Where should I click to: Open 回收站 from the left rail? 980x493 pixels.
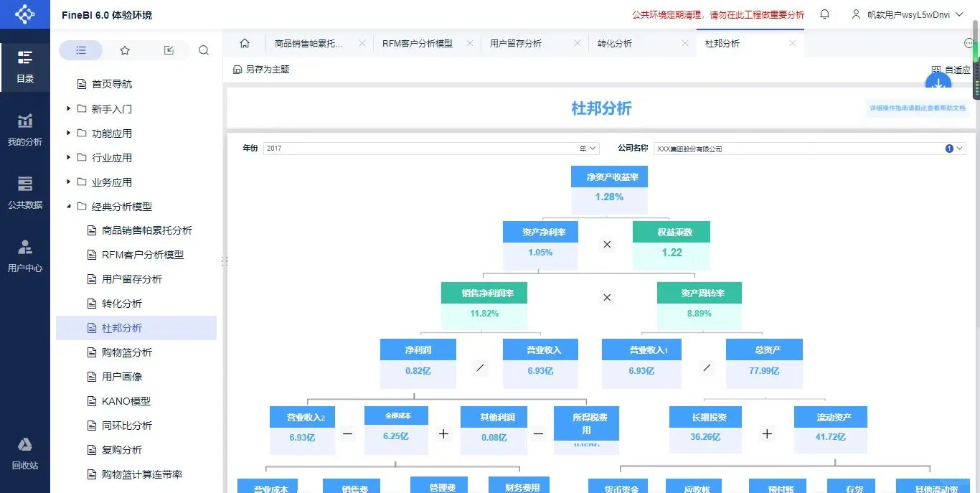(x=25, y=453)
